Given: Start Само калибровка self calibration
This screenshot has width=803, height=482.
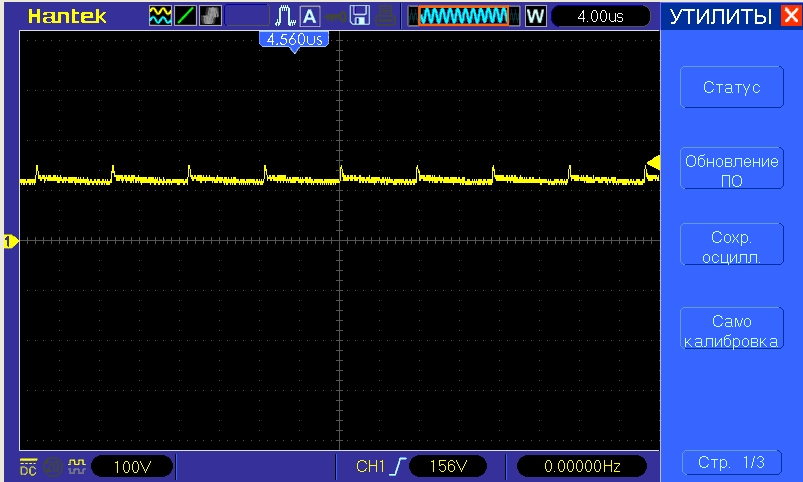Looking at the screenshot, I should [x=731, y=331].
